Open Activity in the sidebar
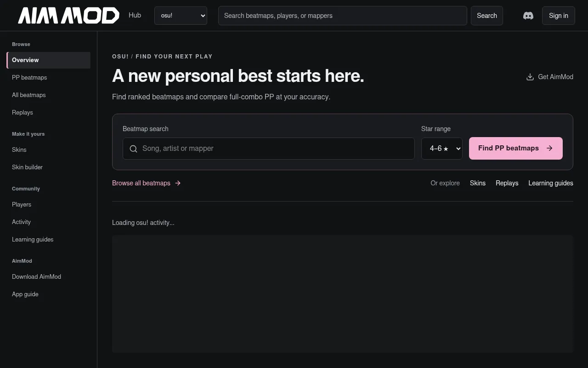This screenshot has height=368, width=588. pos(49,222)
